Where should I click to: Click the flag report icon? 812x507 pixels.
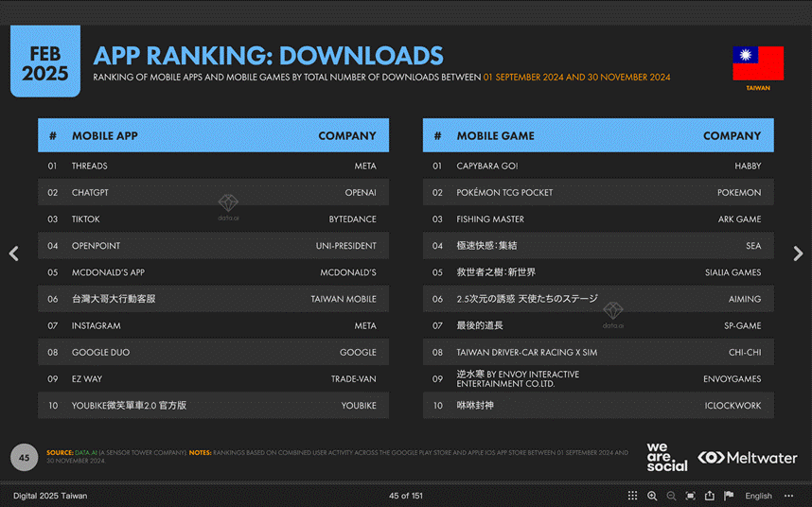click(729, 496)
